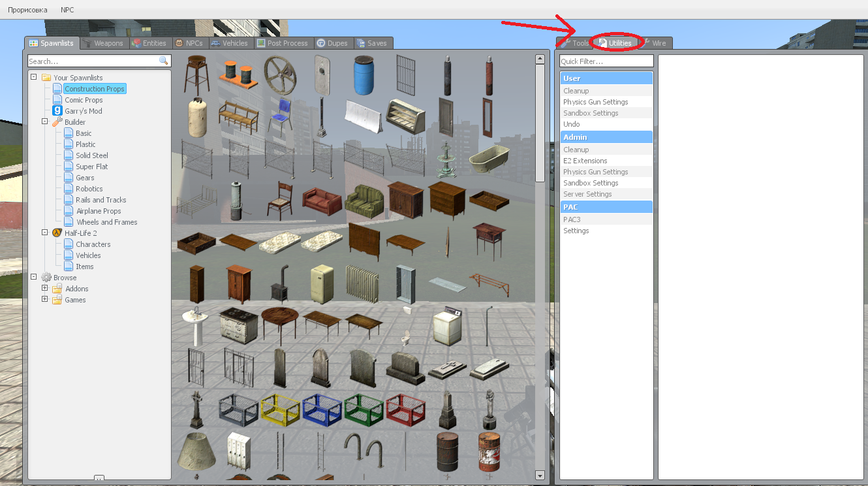This screenshot has height=486, width=868.
Task: Collapse the Half-Life 2 tree node
Action: coord(45,233)
